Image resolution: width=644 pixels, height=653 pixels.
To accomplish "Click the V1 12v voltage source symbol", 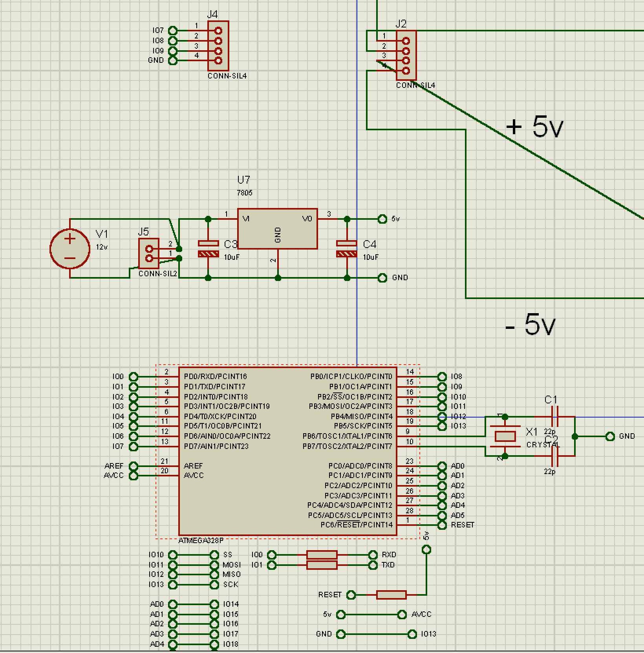I will click(x=70, y=249).
